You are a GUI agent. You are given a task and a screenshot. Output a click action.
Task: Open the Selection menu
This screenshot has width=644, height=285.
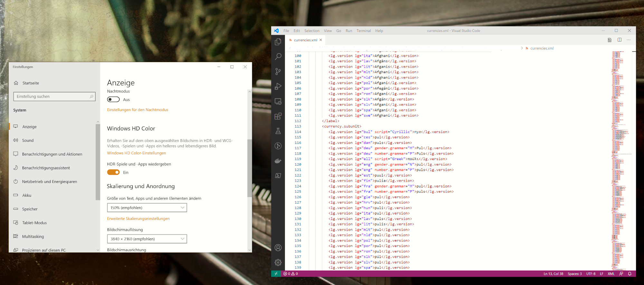point(312,31)
